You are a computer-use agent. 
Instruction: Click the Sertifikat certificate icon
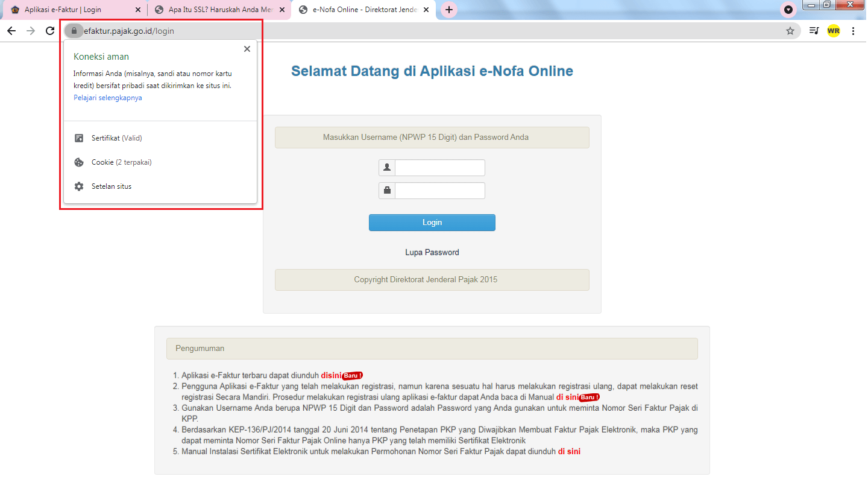tap(79, 138)
